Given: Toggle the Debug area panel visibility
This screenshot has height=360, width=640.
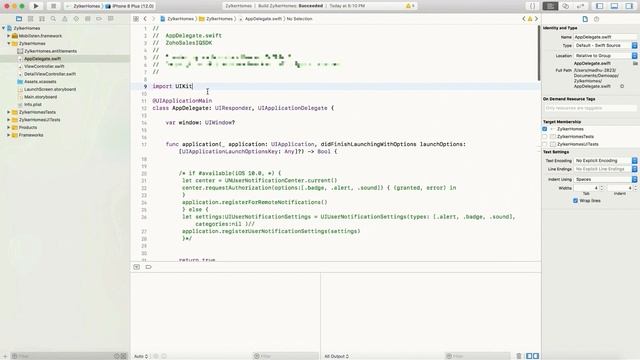Looking at the screenshot, I should click(x=614, y=6).
